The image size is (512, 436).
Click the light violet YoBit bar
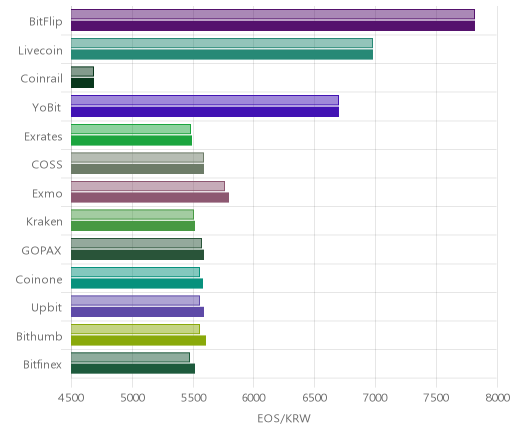pos(205,100)
